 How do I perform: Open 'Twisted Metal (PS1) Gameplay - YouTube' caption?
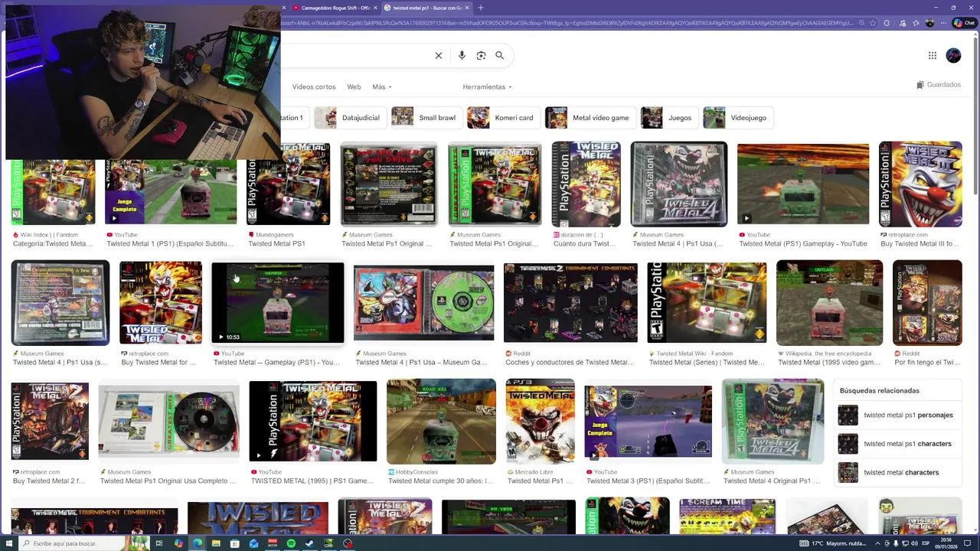[803, 243]
